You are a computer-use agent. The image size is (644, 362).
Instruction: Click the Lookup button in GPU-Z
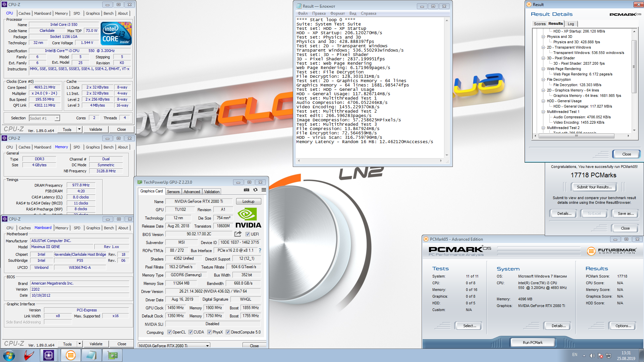pos(248,201)
